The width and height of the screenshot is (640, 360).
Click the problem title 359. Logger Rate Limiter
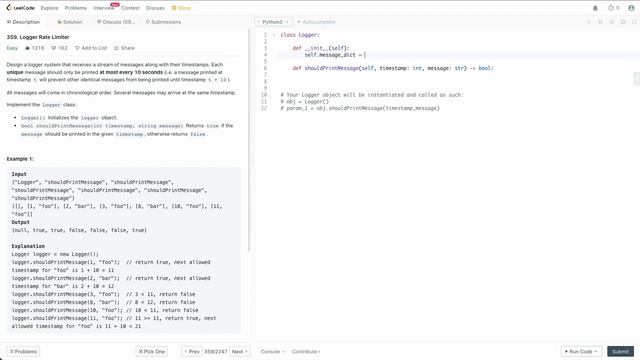click(x=38, y=37)
